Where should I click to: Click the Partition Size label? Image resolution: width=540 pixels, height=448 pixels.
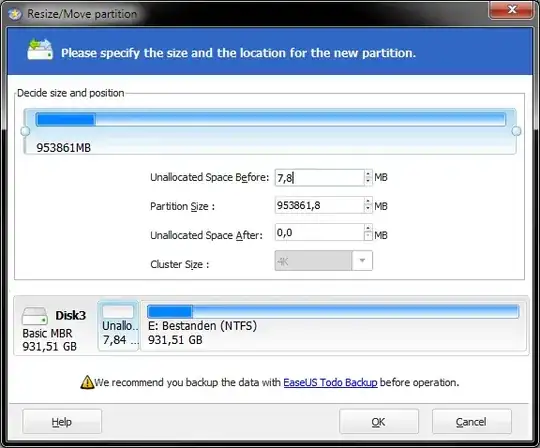click(x=182, y=206)
